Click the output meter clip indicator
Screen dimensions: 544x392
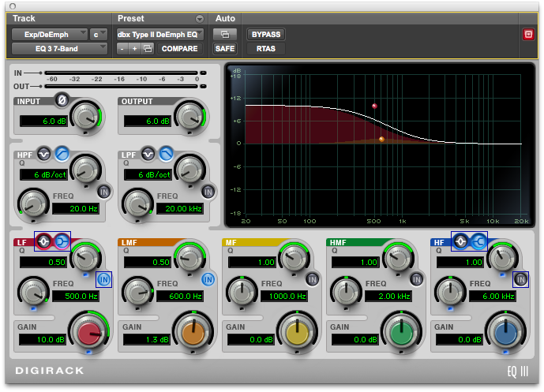click(x=203, y=86)
